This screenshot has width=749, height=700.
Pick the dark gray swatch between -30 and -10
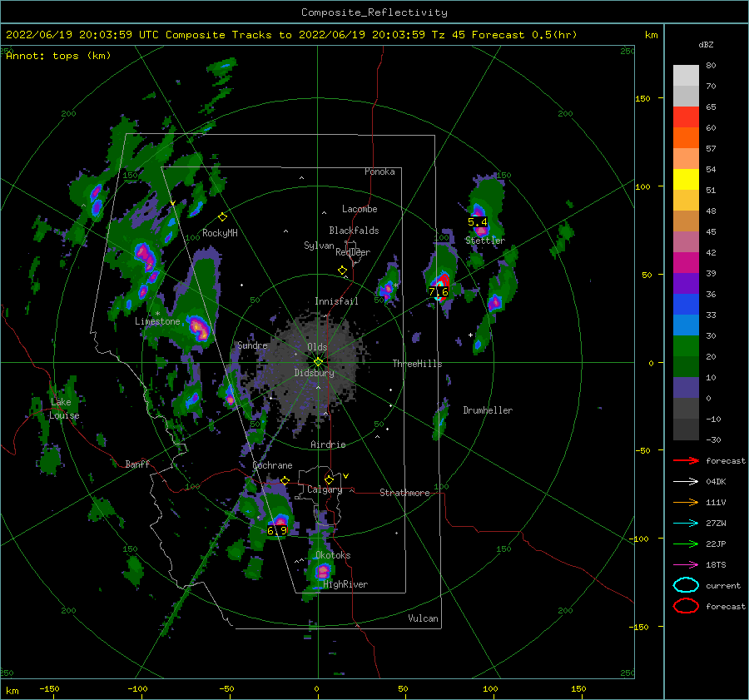click(686, 429)
